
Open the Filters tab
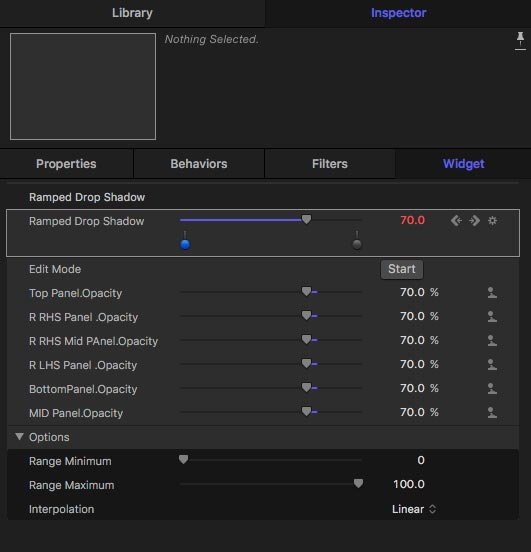[x=330, y=164]
